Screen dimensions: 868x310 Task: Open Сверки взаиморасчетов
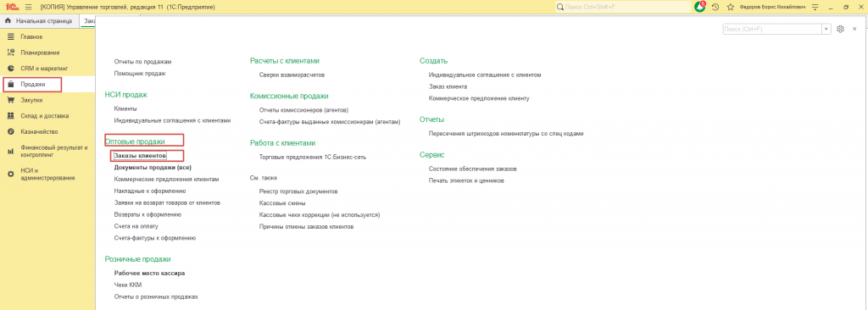pos(292,75)
